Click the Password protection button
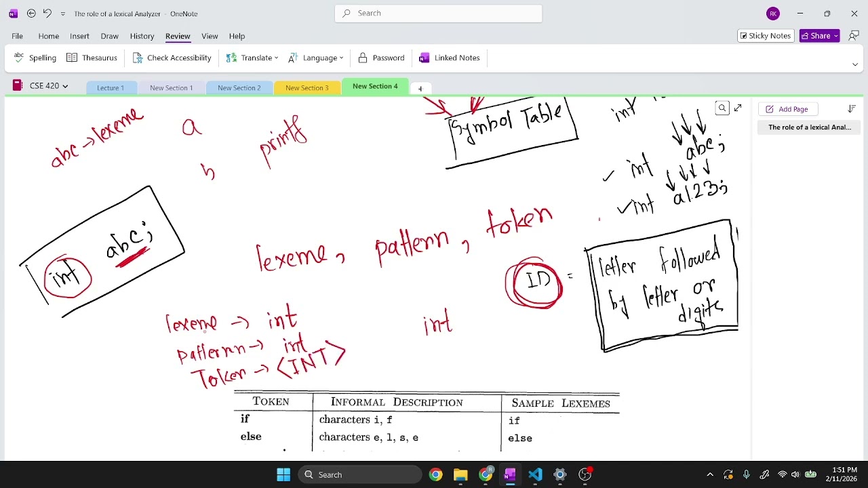The width and height of the screenshot is (868, 488). click(380, 58)
